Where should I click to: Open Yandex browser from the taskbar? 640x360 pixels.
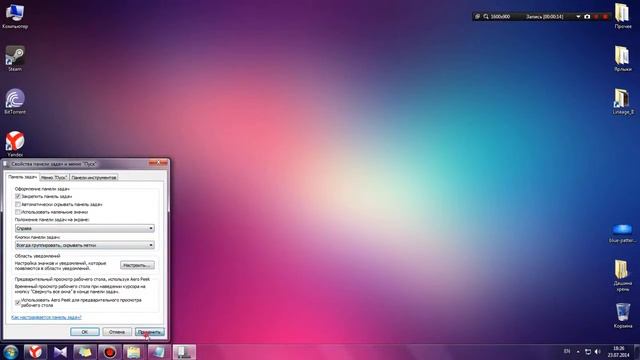pos(36,352)
